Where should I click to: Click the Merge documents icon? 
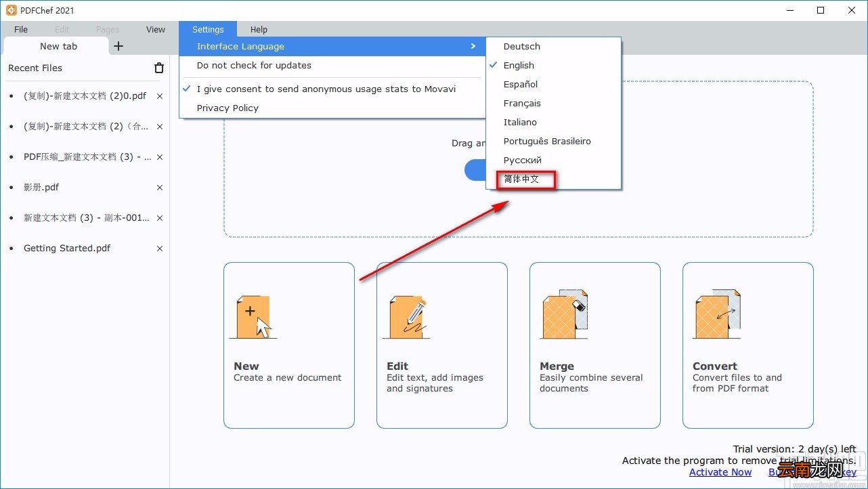564,314
